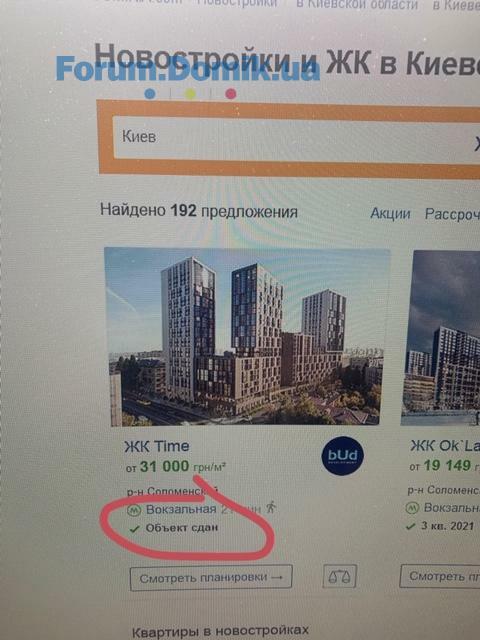Open the Рассрочка filter tab
Viewport: 480px width, 640px height.
click(452, 214)
